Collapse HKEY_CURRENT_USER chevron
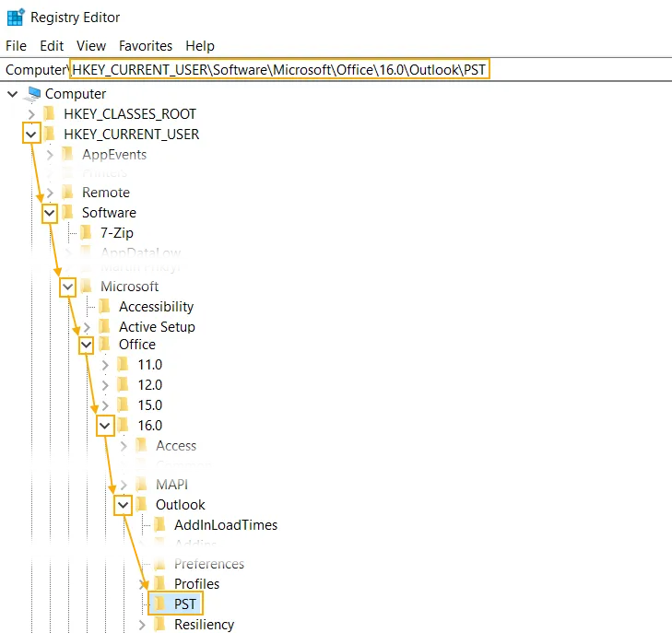 coord(30,135)
